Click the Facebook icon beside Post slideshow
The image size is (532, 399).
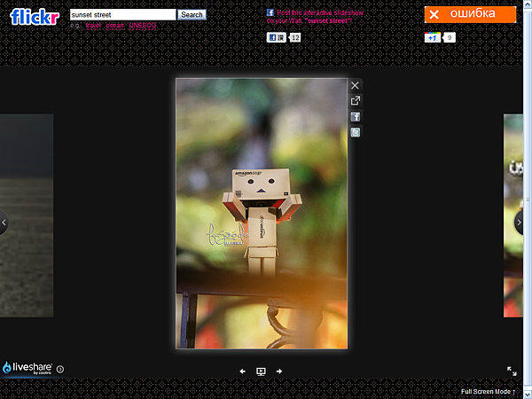[x=270, y=12]
